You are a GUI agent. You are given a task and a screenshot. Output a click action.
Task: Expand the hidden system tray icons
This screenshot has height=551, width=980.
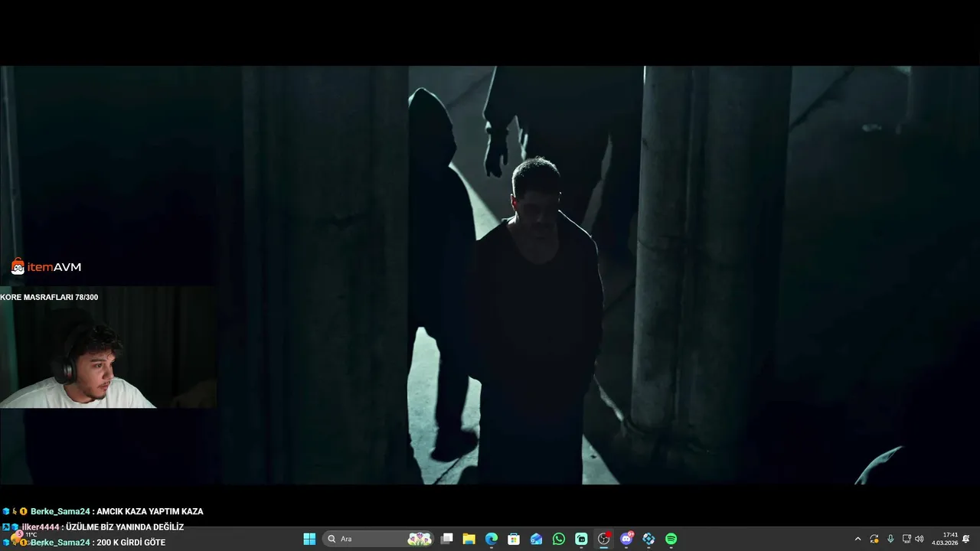(857, 539)
